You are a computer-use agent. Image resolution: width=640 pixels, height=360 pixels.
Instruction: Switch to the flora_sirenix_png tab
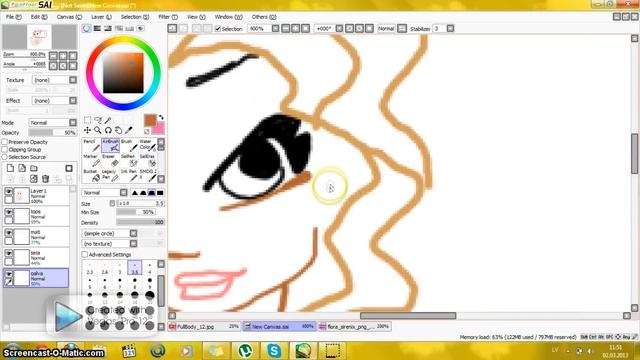tap(354, 327)
